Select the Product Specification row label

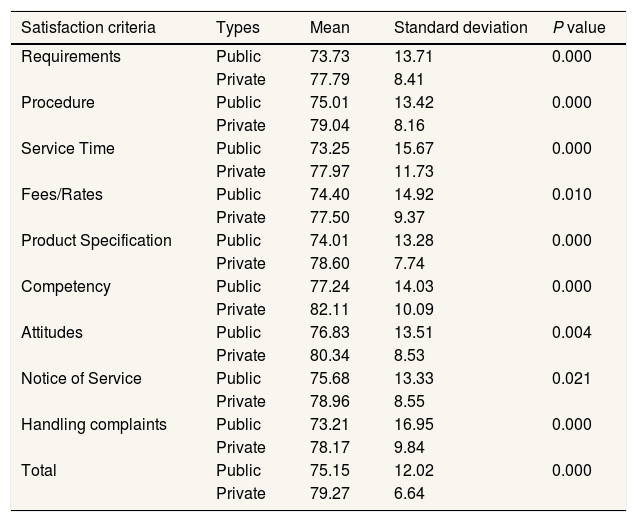(96, 241)
